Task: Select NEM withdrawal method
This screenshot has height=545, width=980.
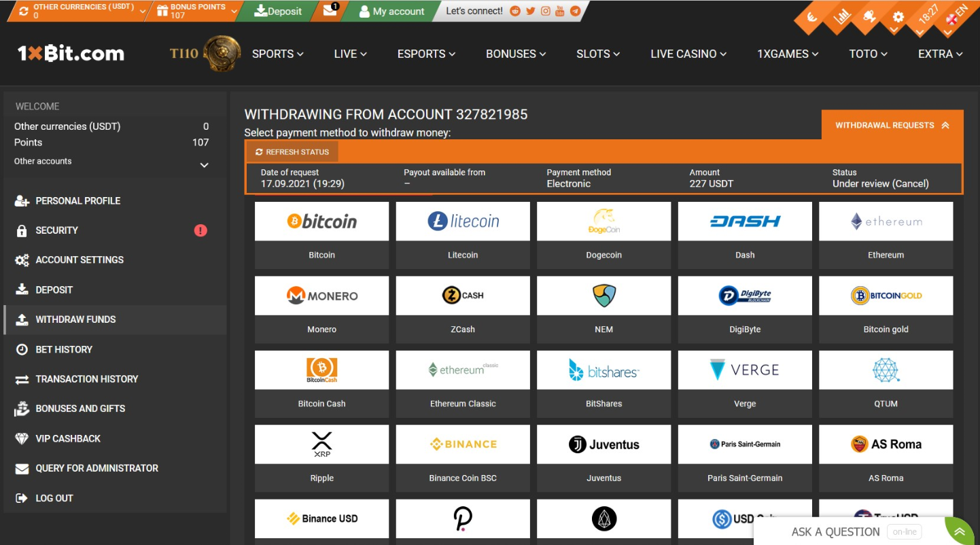Action: point(603,309)
